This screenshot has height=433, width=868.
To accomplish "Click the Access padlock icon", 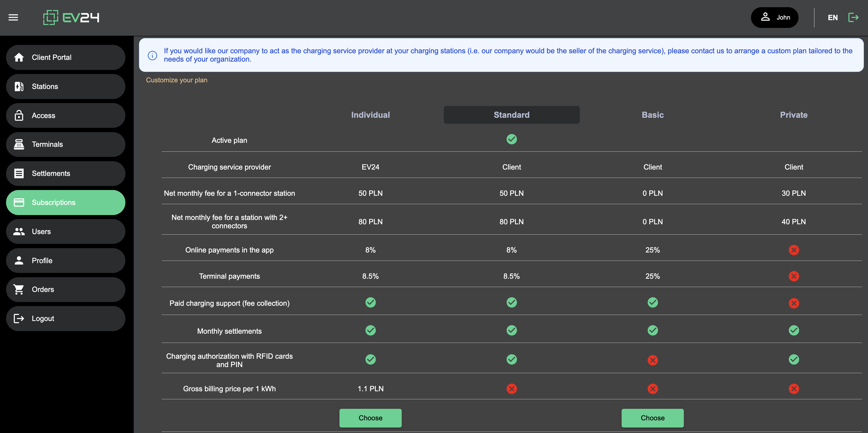I will tap(19, 115).
